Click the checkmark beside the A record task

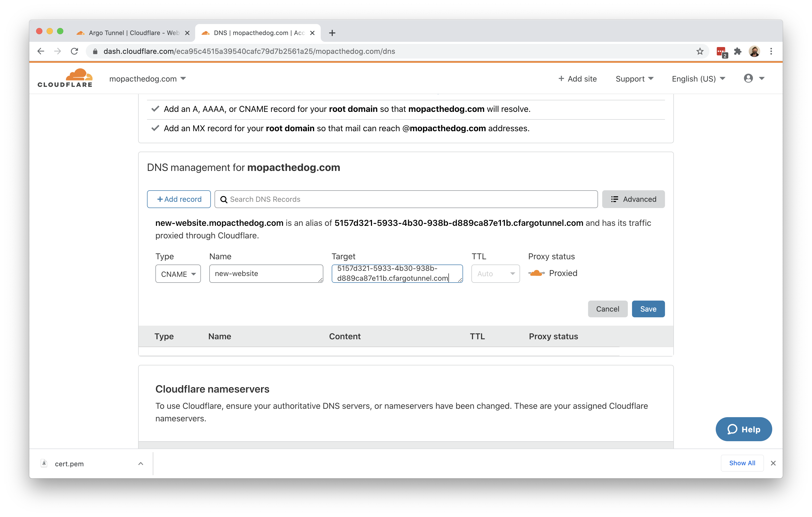coord(155,109)
